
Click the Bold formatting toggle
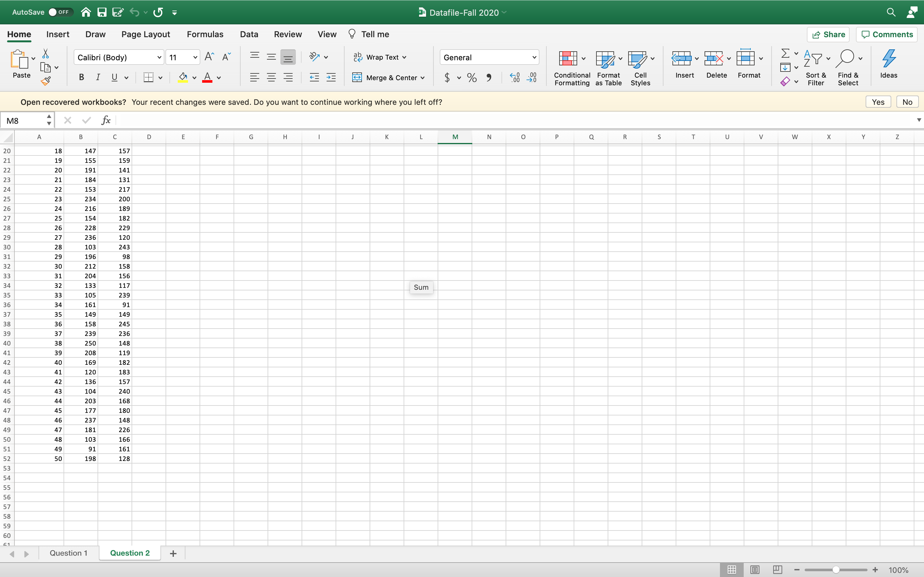(82, 78)
